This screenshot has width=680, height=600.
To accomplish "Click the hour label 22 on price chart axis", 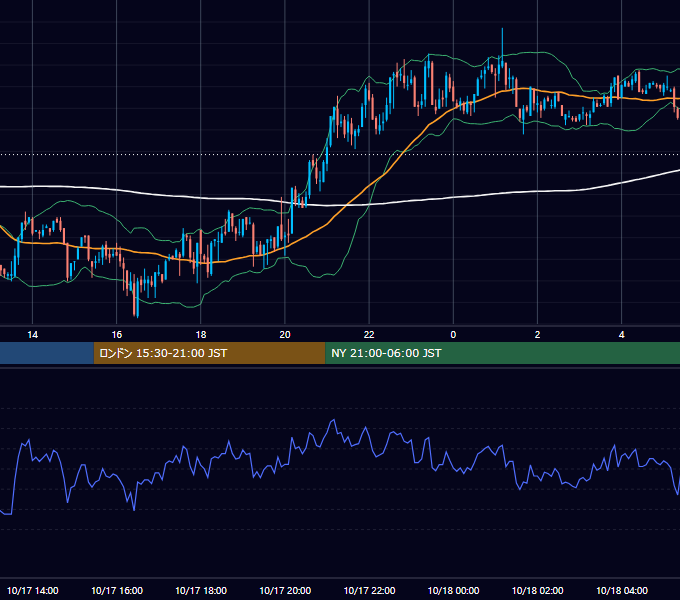I will point(369,335).
